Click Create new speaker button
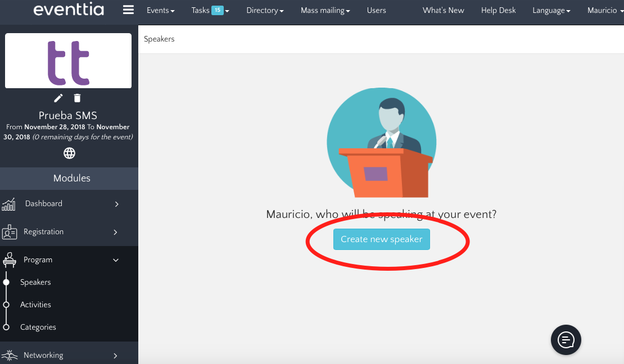 click(381, 239)
